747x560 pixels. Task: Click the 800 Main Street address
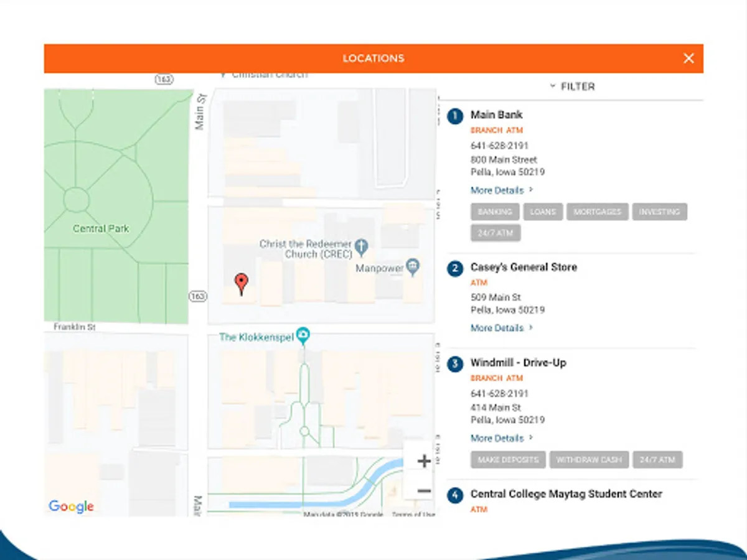[x=504, y=160]
